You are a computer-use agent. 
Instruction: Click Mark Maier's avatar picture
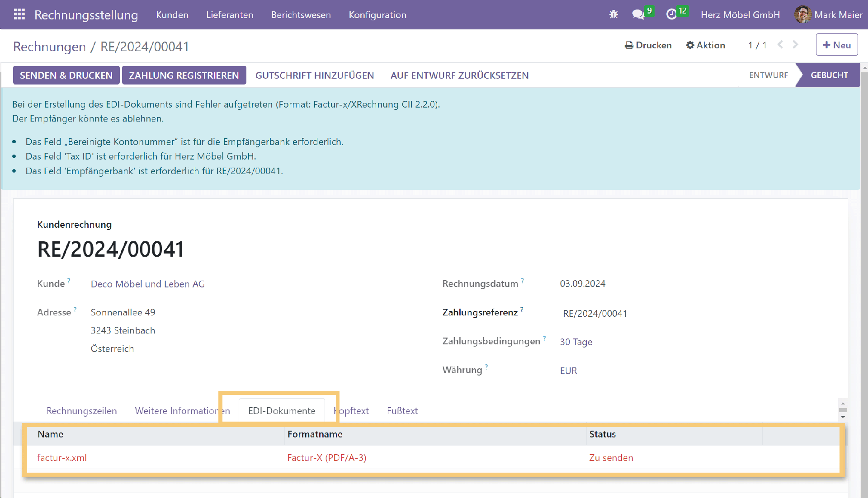802,14
